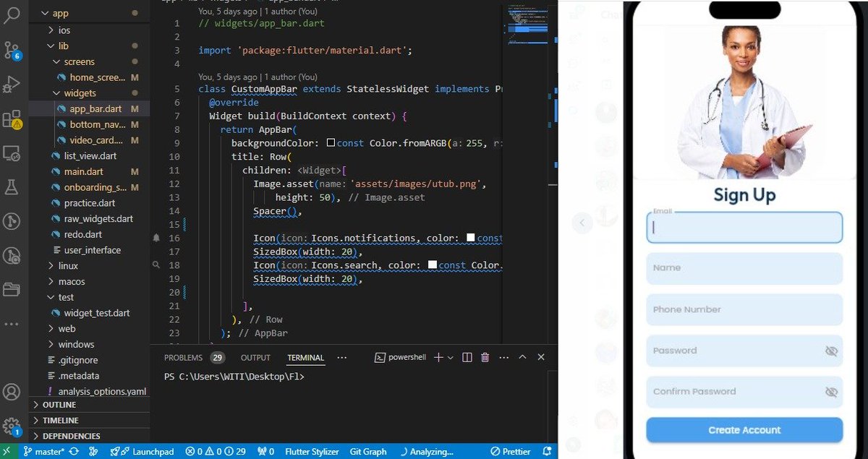Kill terminal with the trash icon
This screenshot has width=868, height=459.
click(485, 357)
